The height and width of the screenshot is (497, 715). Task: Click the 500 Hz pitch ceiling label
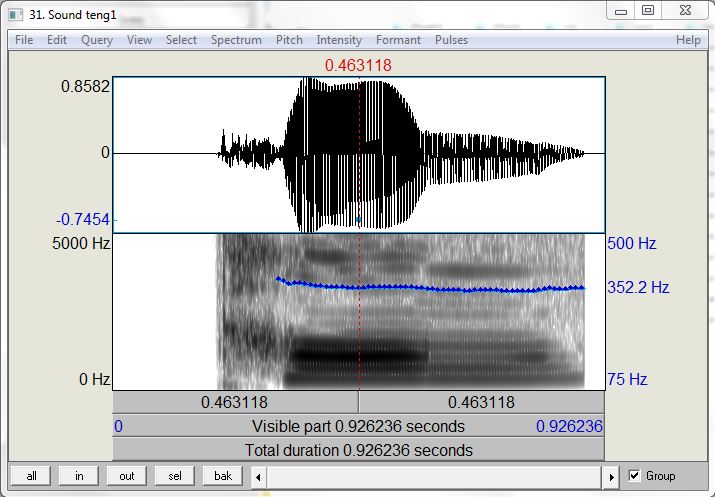pos(632,243)
